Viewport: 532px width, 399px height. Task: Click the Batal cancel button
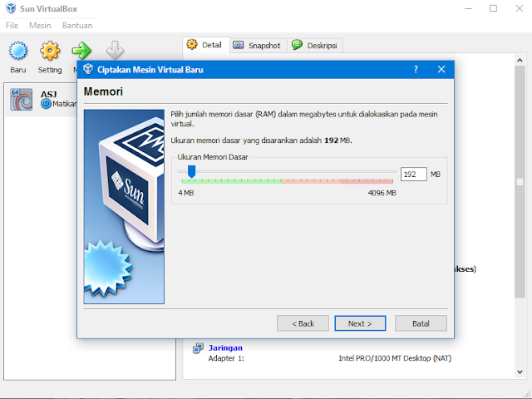(x=421, y=323)
